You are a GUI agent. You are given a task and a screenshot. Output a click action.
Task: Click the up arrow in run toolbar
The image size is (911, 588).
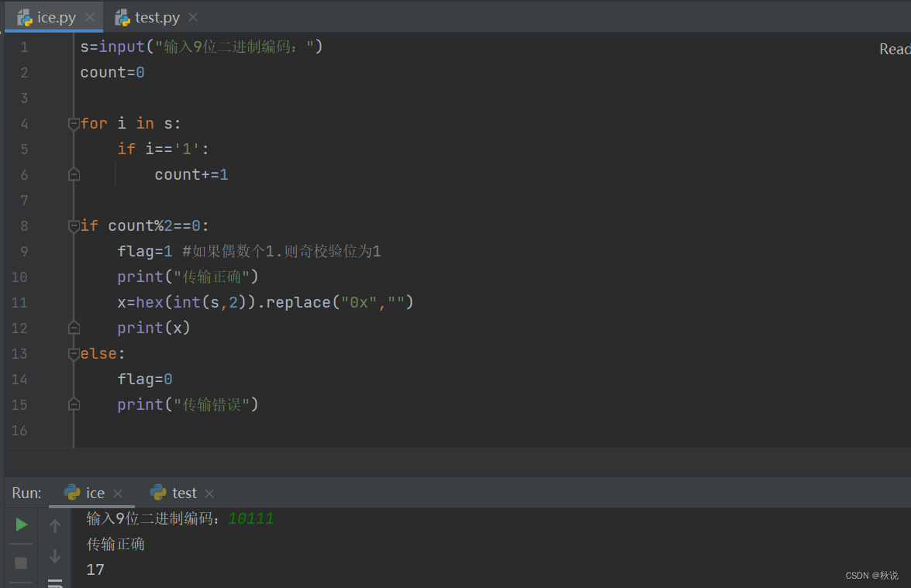54,526
